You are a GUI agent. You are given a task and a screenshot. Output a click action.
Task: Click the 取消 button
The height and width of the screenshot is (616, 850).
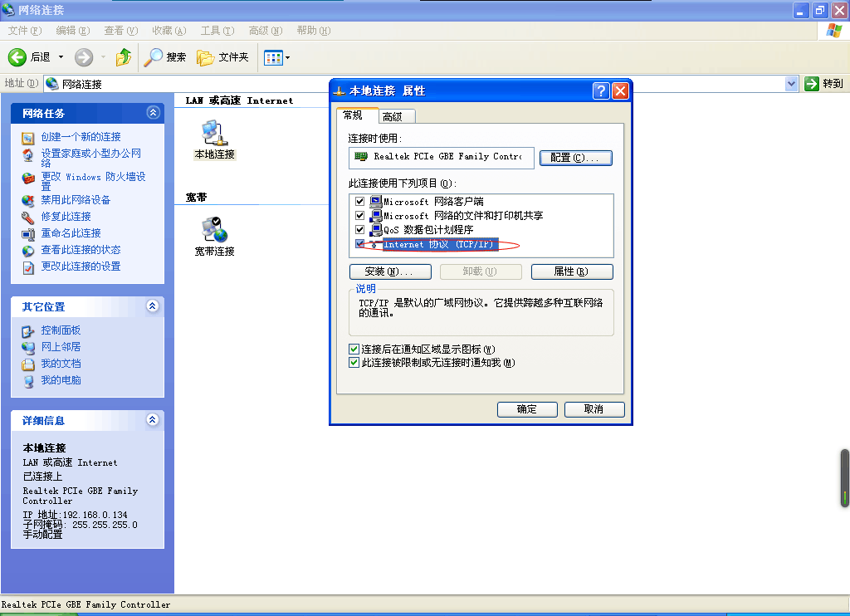594,409
